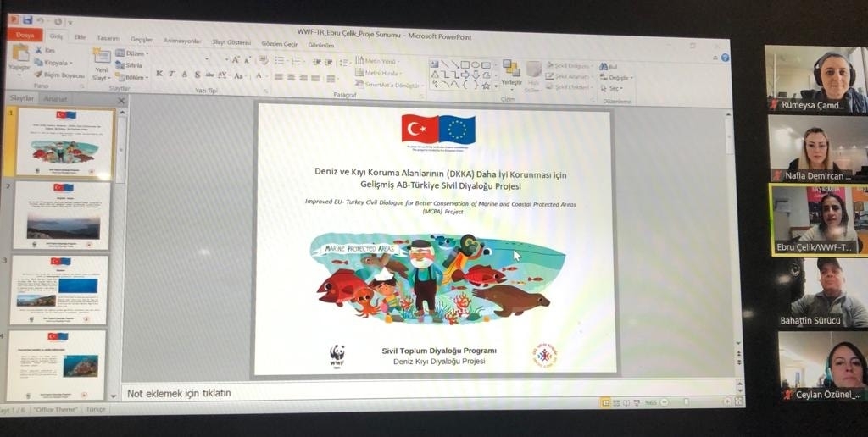868x437 pixels.
Task: Pick the right arrow shape
Action: pyautogui.click(x=465, y=75)
